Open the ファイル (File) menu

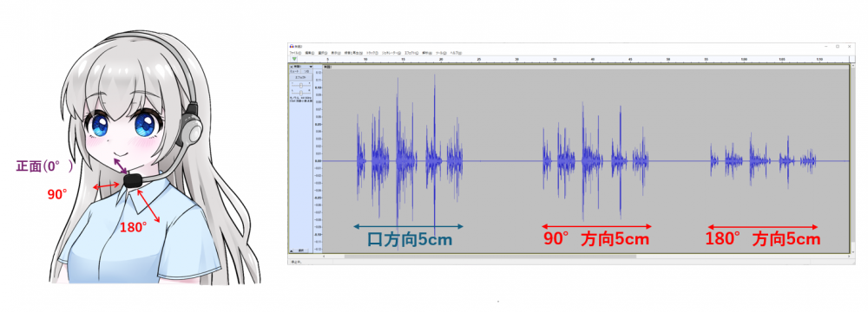pos(296,53)
